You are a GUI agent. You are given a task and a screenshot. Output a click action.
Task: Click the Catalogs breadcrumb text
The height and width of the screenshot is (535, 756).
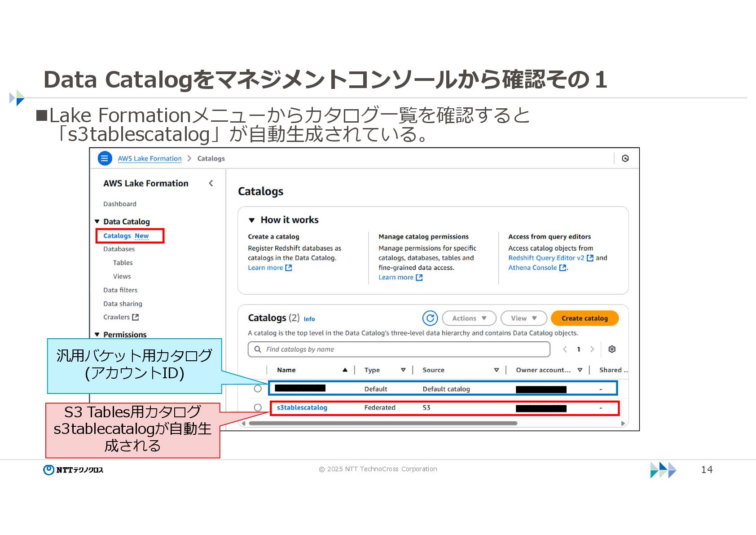point(211,158)
